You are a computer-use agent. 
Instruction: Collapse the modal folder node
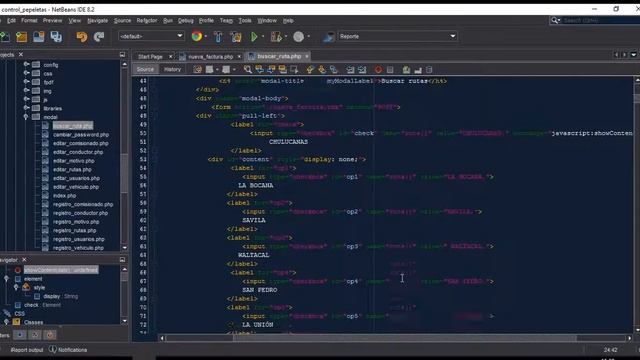click(x=26, y=117)
